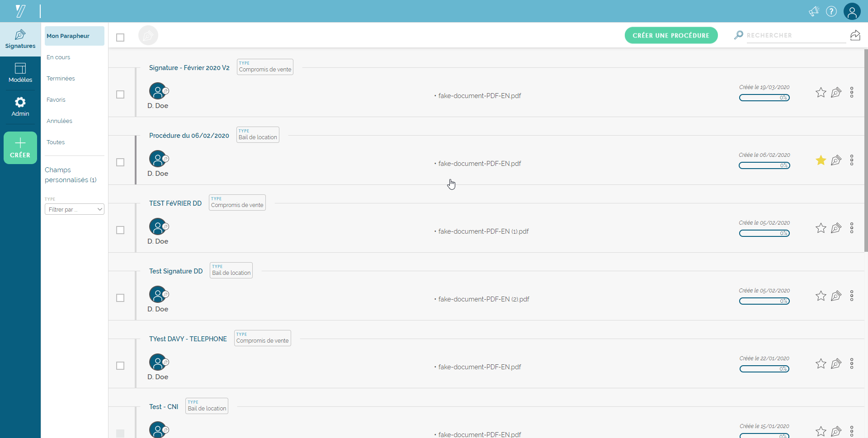
Task: Expand more options for TYest DAVY - TELEPHONE
Action: pyautogui.click(x=851, y=364)
